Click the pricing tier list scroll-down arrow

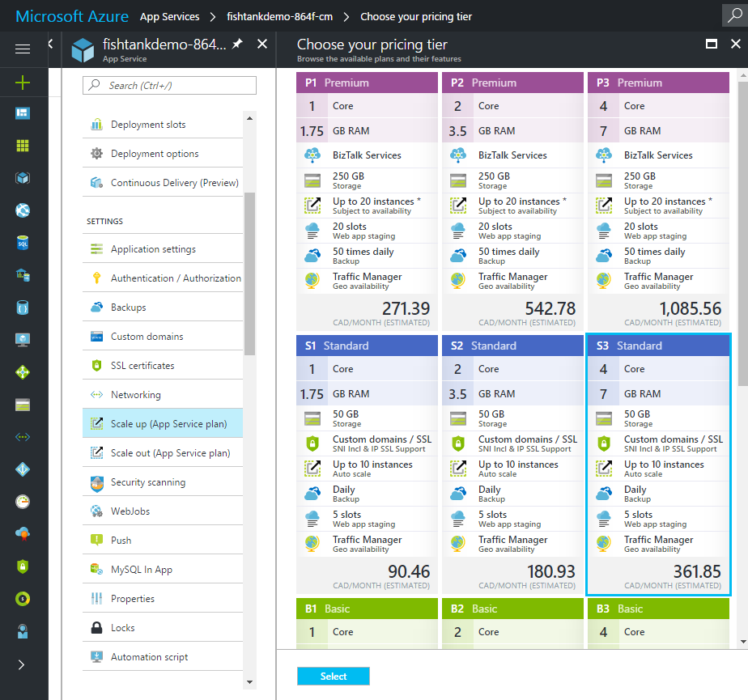[x=743, y=642]
